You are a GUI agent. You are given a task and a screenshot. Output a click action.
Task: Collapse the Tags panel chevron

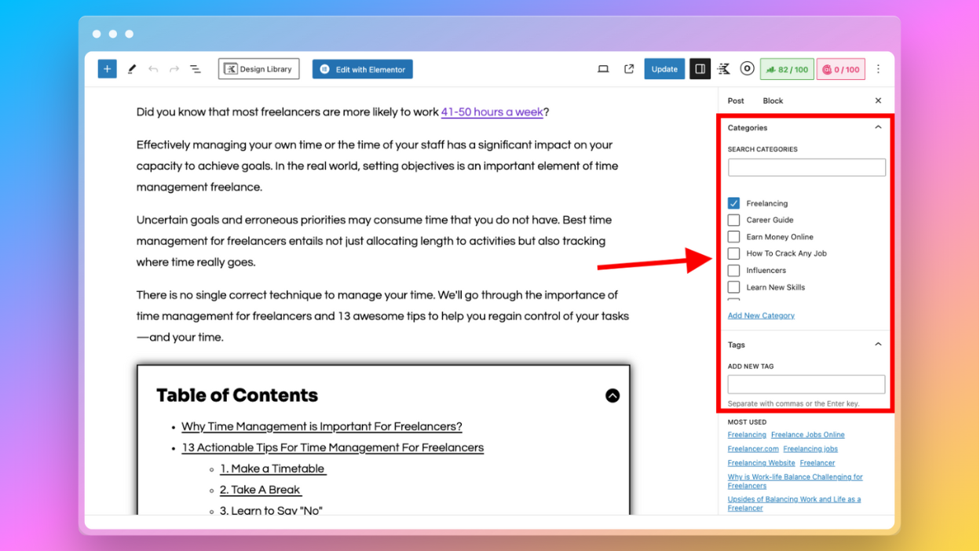pos(877,344)
